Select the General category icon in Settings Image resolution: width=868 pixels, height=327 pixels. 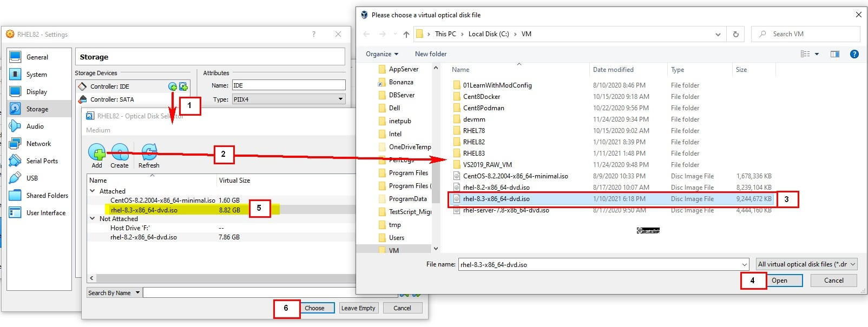(x=15, y=57)
